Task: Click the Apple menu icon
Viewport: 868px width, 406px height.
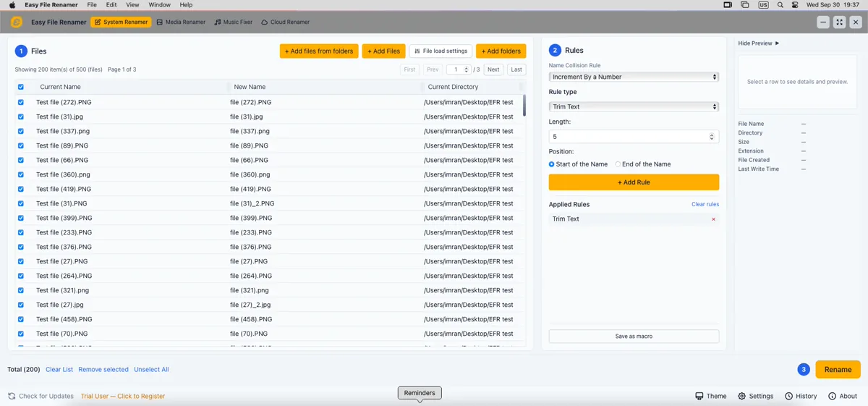Action: (12, 5)
